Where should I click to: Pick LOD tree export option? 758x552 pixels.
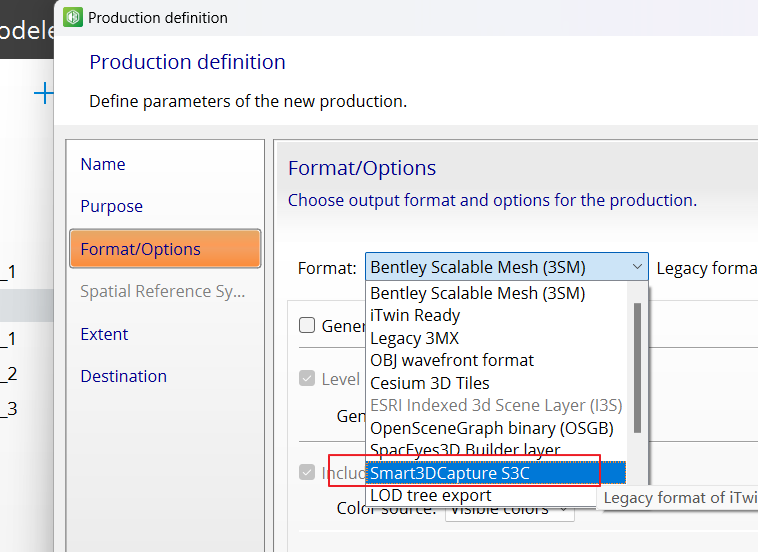point(430,495)
